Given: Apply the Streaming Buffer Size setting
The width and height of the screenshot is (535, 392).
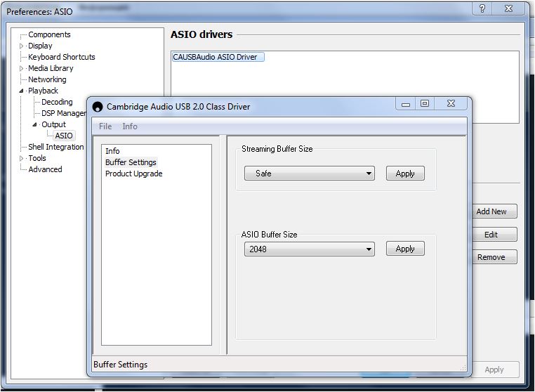Looking at the screenshot, I should 405,174.
